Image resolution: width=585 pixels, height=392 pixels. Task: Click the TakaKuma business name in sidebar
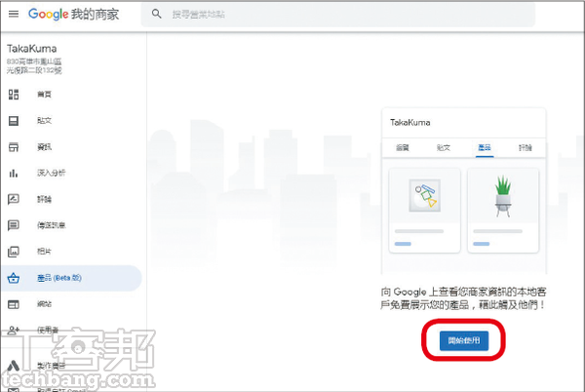coord(32,49)
